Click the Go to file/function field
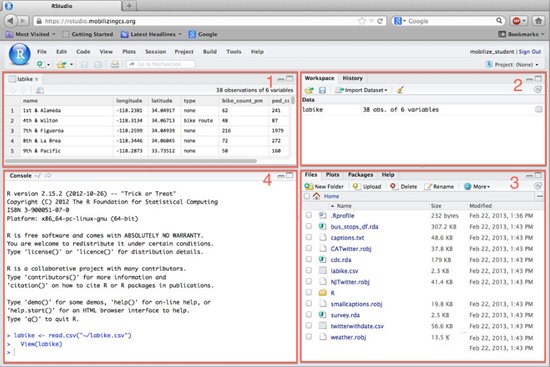This screenshot has height=367, width=550. pyautogui.click(x=160, y=64)
